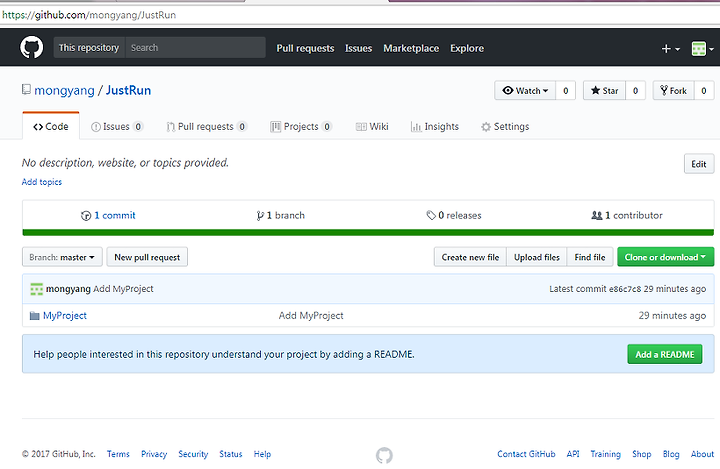Image resolution: width=720 pixels, height=469 pixels.
Task: Click Edit description button
Action: (699, 164)
